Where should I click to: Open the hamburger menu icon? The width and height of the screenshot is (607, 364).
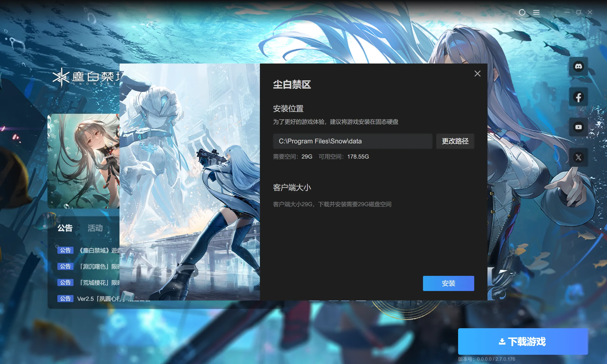coord(536,12)
